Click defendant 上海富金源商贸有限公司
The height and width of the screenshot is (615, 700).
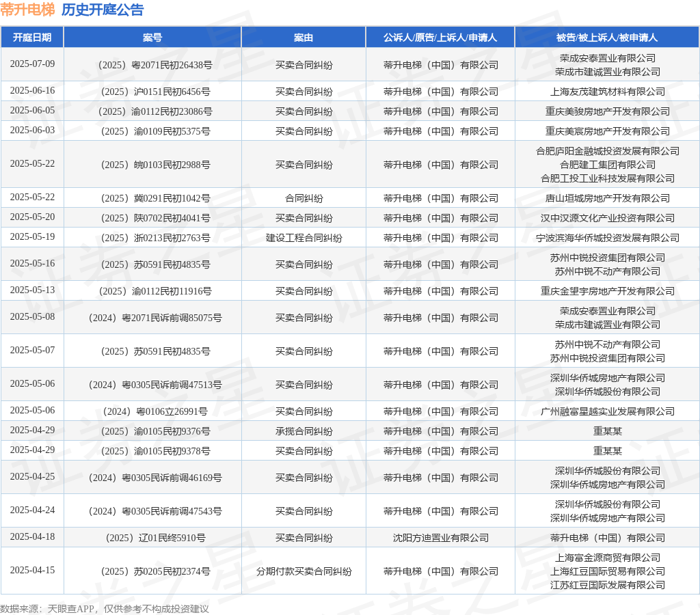pyautogui.click(x=607, y=558)
